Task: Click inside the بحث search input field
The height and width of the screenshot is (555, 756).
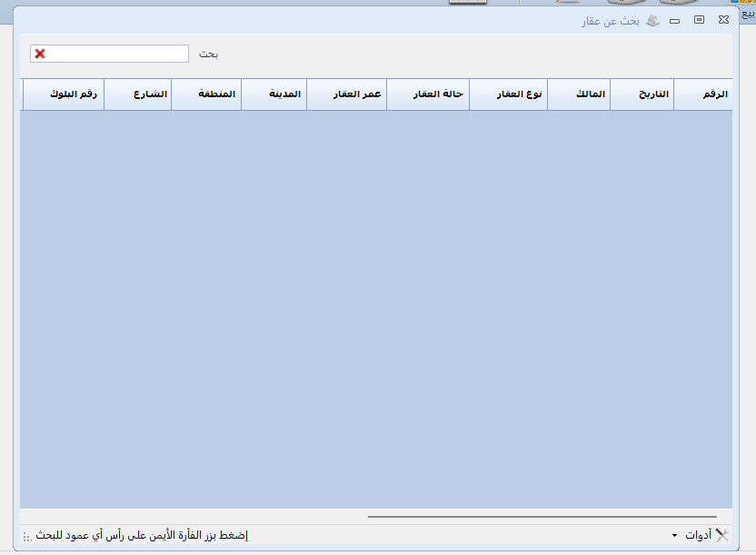Action: (109, 54)
